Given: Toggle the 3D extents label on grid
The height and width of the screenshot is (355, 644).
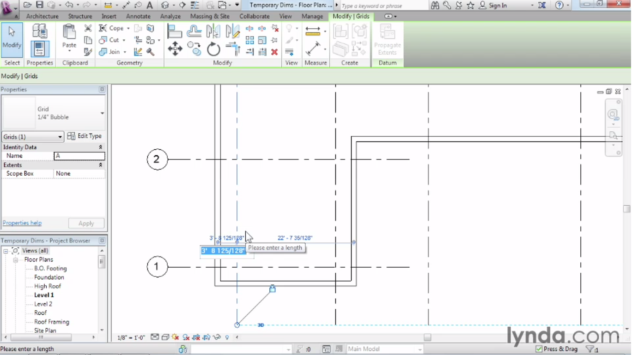Looking at the screenshot, I should pyautogui.click(x=261, y=325).
